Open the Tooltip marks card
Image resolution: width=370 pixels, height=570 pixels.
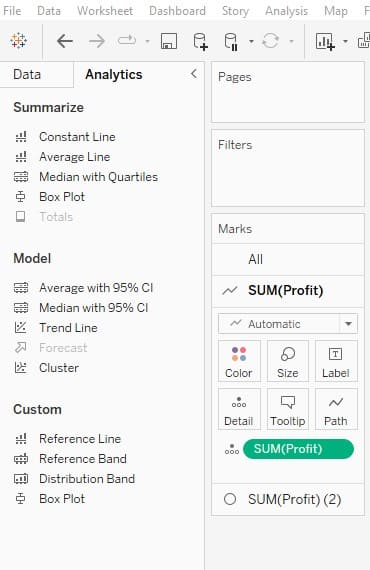tap(287, 409)
